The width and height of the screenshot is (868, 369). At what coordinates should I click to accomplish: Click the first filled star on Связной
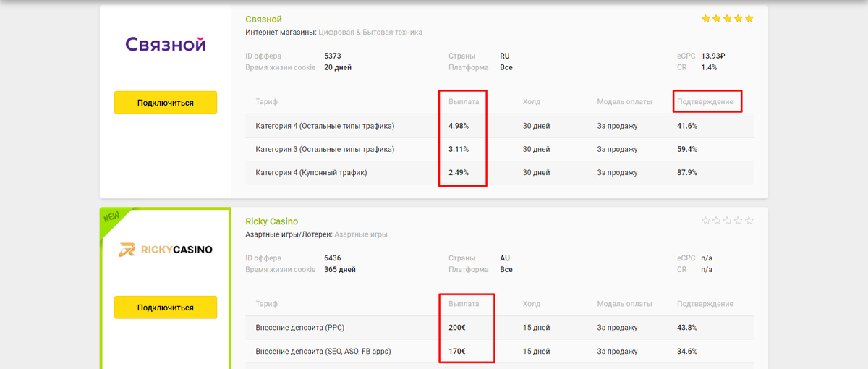[706, 18]
